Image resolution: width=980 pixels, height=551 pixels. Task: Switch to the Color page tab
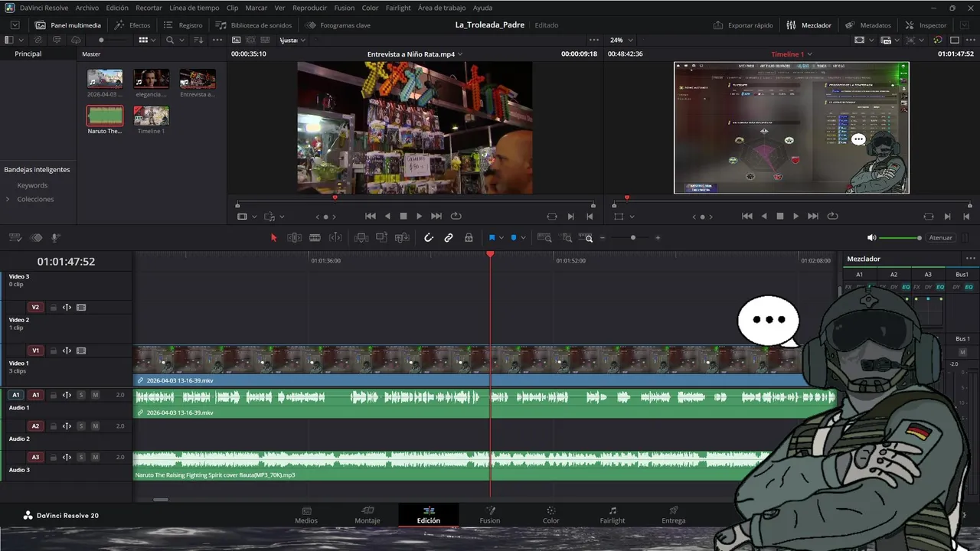pos(551,515)
